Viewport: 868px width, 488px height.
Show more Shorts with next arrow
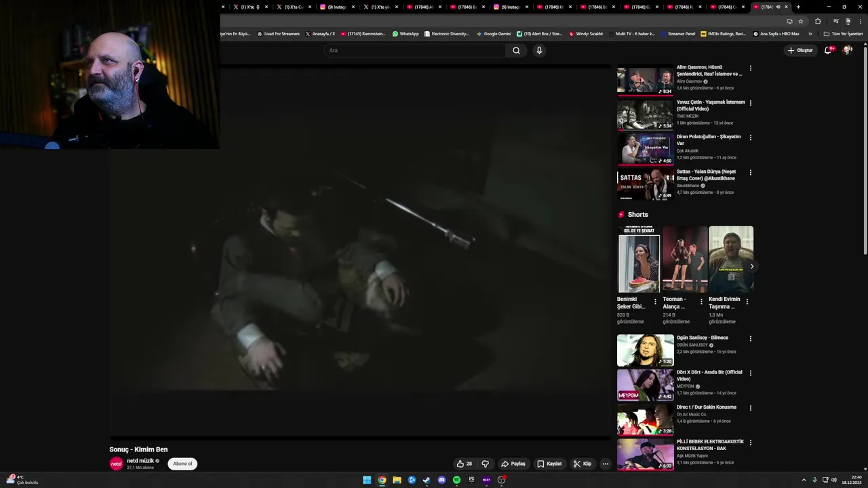[751, 266]
